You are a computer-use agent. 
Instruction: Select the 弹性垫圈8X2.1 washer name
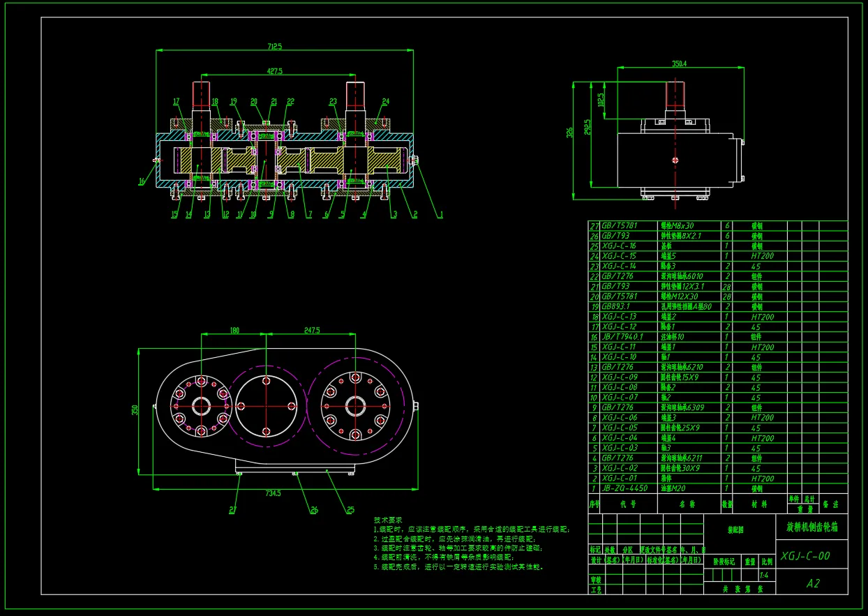681,236
